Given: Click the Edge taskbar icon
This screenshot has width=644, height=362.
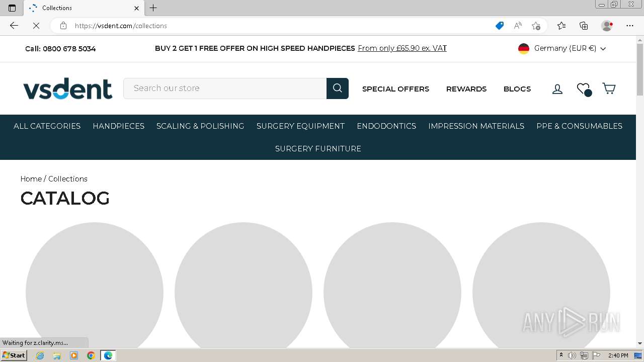Looking at the screenshot, I should 108,355.
